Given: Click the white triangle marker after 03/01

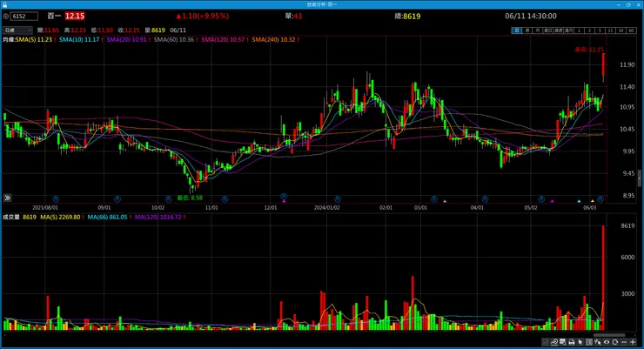Looking at the screenshot, I should (445, 201).
